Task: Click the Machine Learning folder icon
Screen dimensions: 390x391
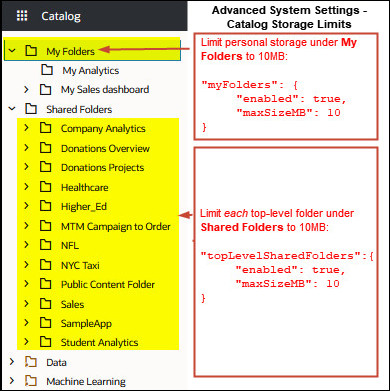Action: pyautogui.click(x=31, y=381)
